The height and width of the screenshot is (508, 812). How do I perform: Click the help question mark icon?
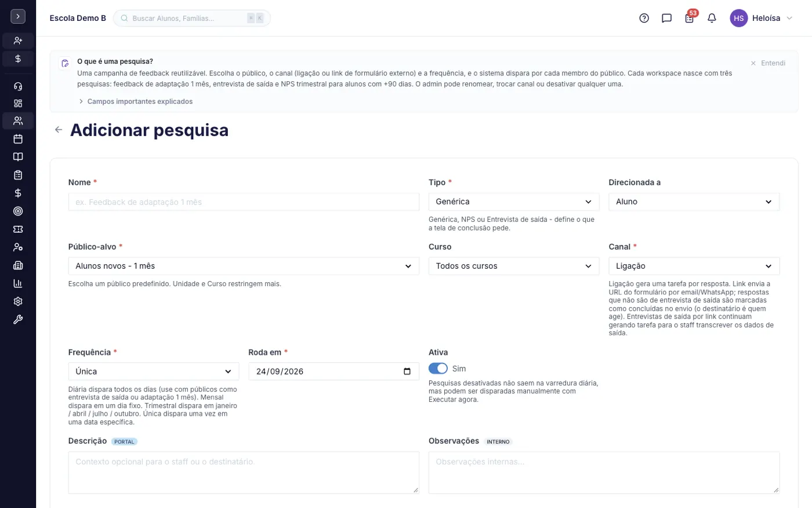(644, 18)
